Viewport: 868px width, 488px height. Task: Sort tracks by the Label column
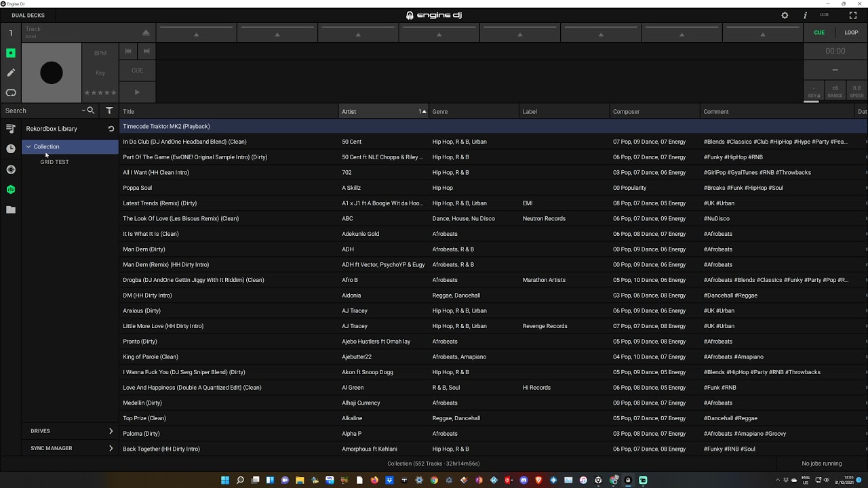pyautogui.click(x=564, y=112)
